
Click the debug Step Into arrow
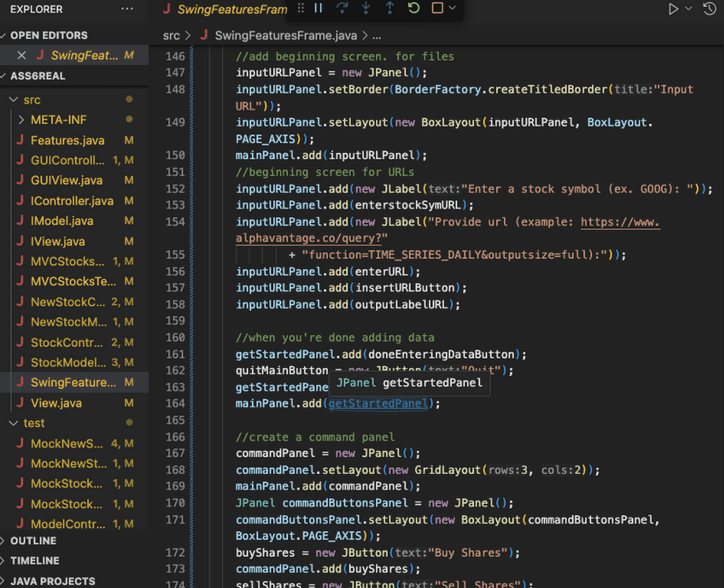point(366,8)
